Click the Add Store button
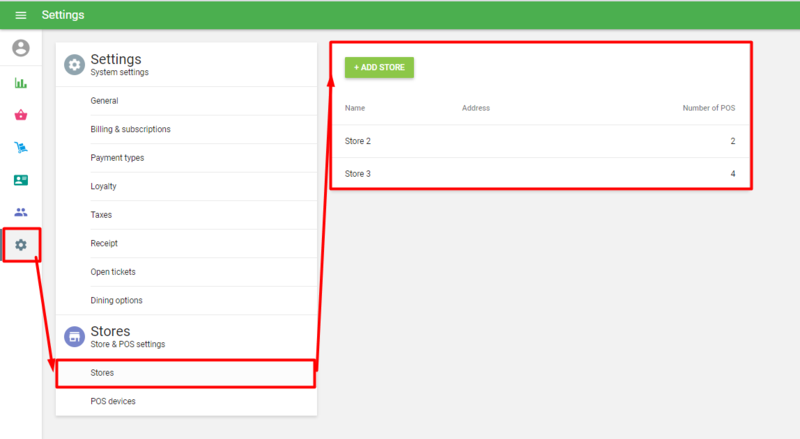 point(379,67)
